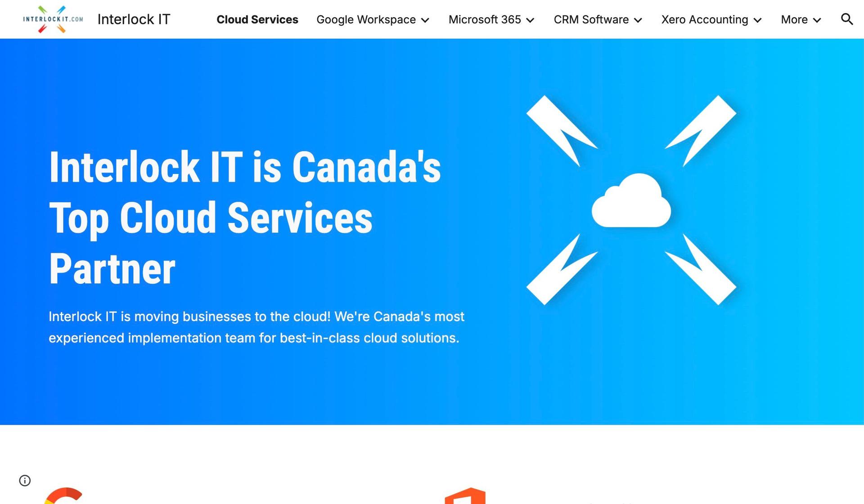
Task: Open the site info circle icon
Action: pos(25,481)
